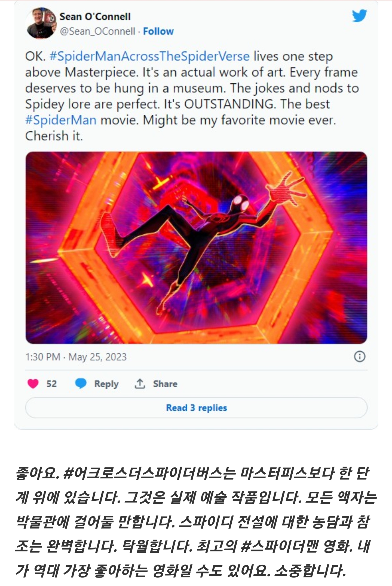Image resolution: width=392 pixels, height=586 pixels.
Task: Follow Sean O'Connell
Action: (158, 31)
